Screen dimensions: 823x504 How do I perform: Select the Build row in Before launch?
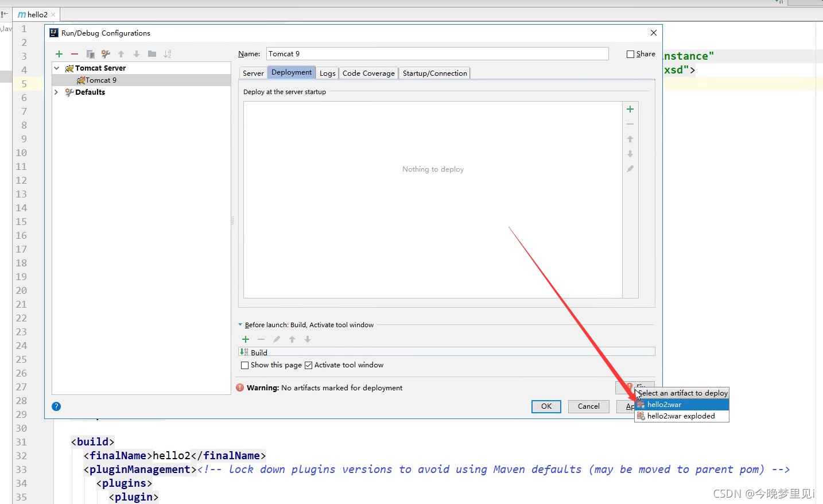tap(447, 352)
